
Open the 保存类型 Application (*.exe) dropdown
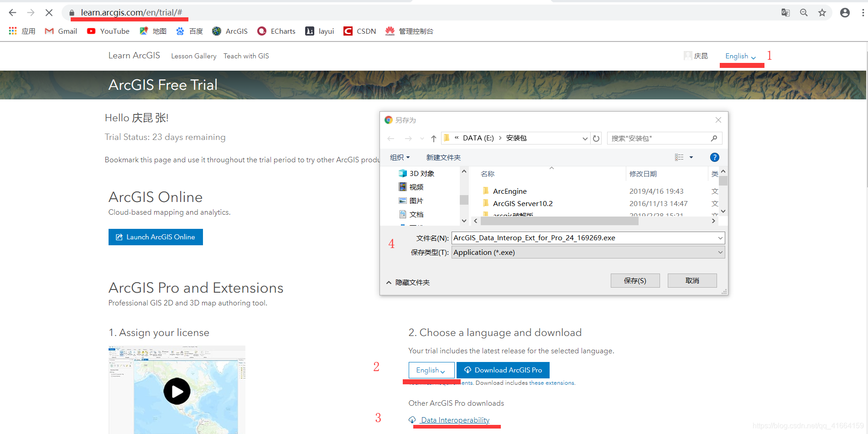(x=588, y=252)
